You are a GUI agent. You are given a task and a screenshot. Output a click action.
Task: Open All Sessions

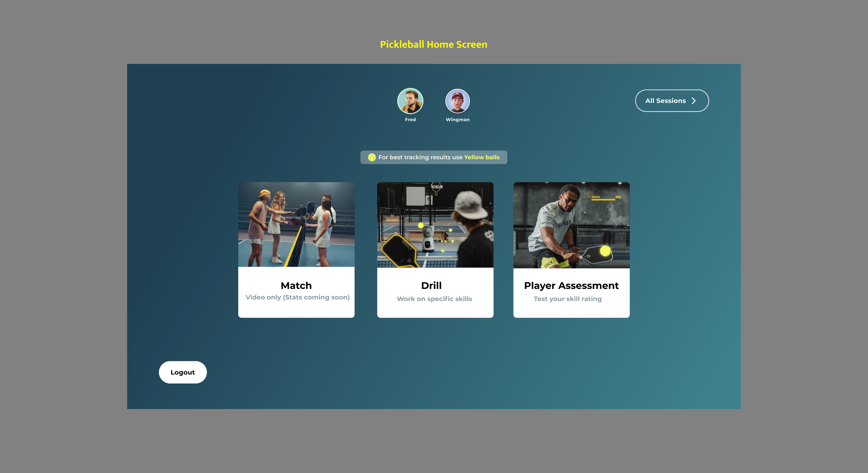(x=665, y=101)
